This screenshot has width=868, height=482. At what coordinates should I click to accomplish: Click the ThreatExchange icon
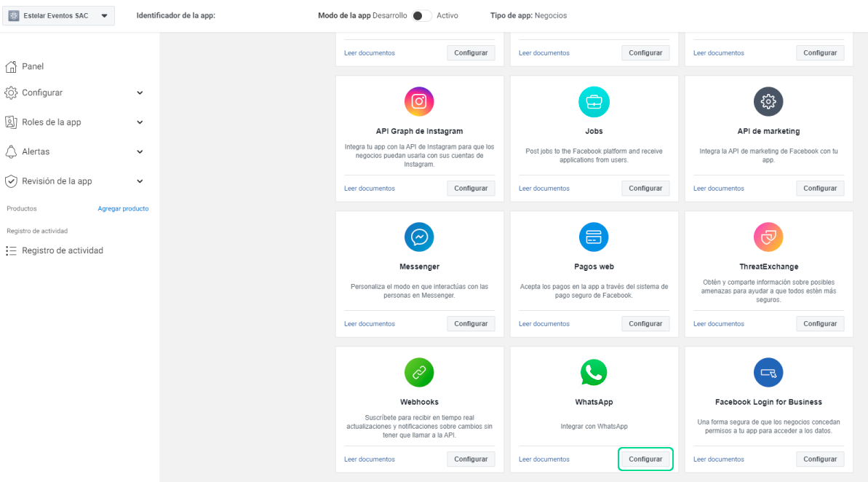pyautogui.click(x=768, y=237)
